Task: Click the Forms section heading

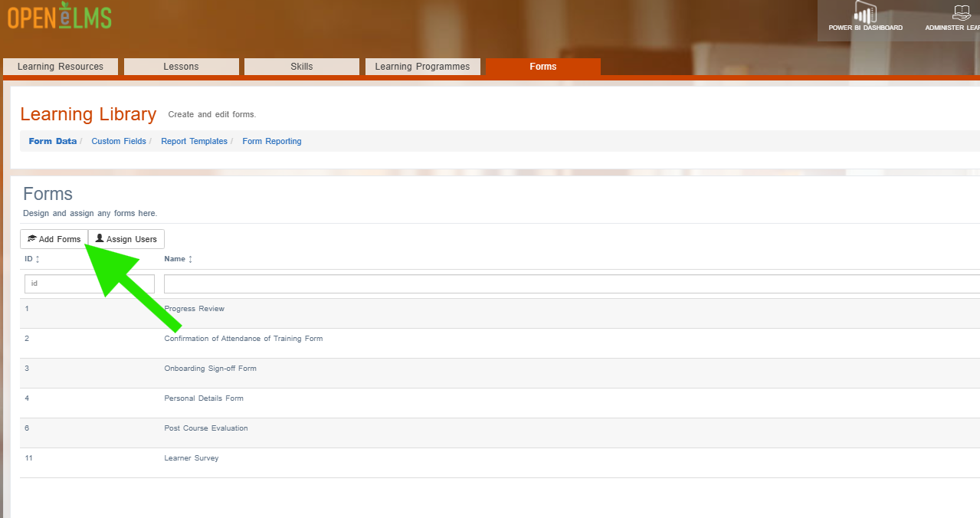Action: coord(48,194)
